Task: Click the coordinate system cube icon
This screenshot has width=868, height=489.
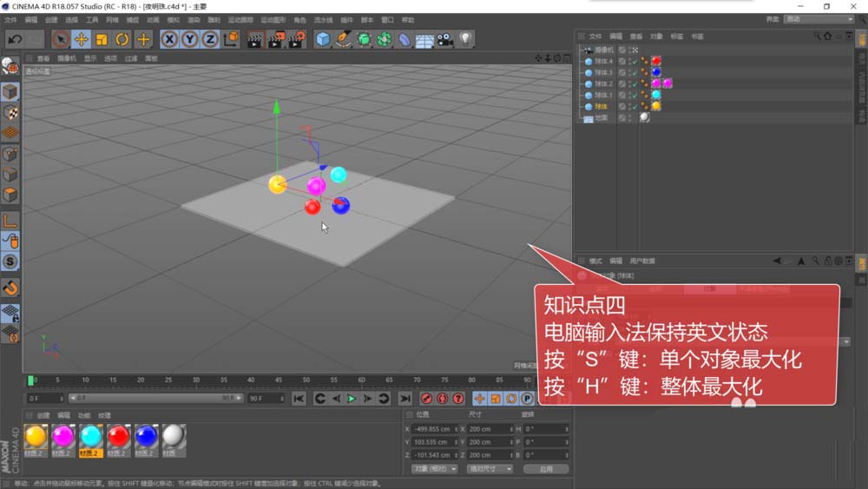Action: 231,39
